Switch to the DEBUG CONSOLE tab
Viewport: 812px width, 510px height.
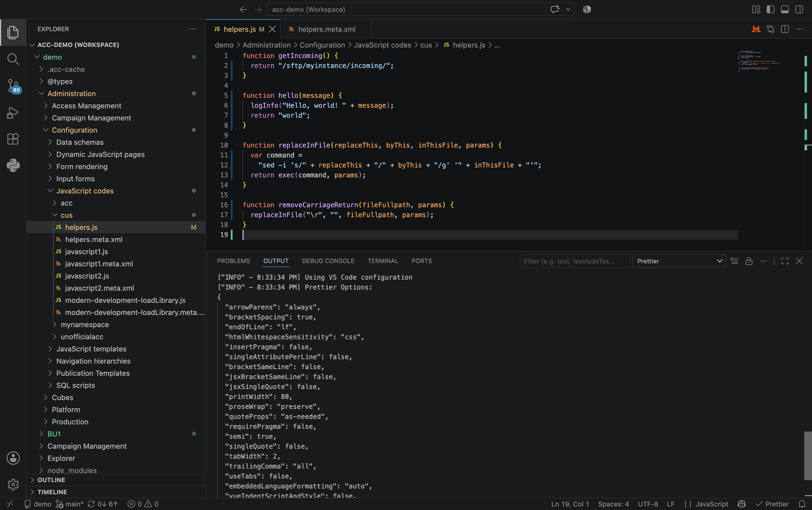point(328,261)
